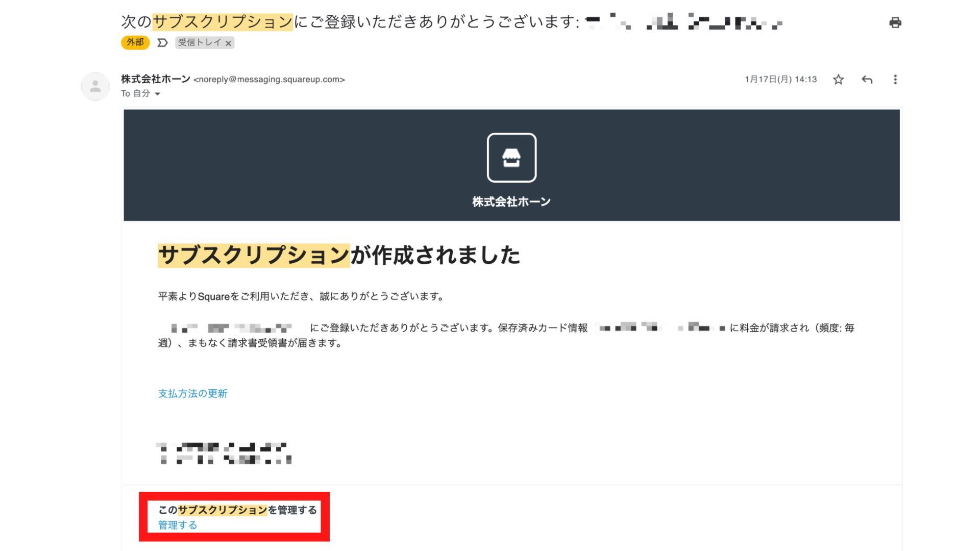Click the sender email noreply@messaging.squareup.com

(x=269, y=80)
